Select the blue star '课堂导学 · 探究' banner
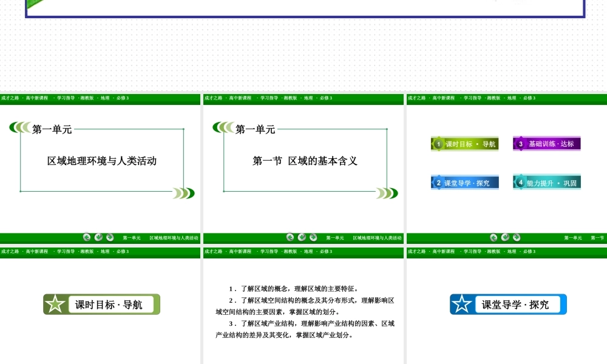The image size is (607, 364). click(x=508, y=305)
